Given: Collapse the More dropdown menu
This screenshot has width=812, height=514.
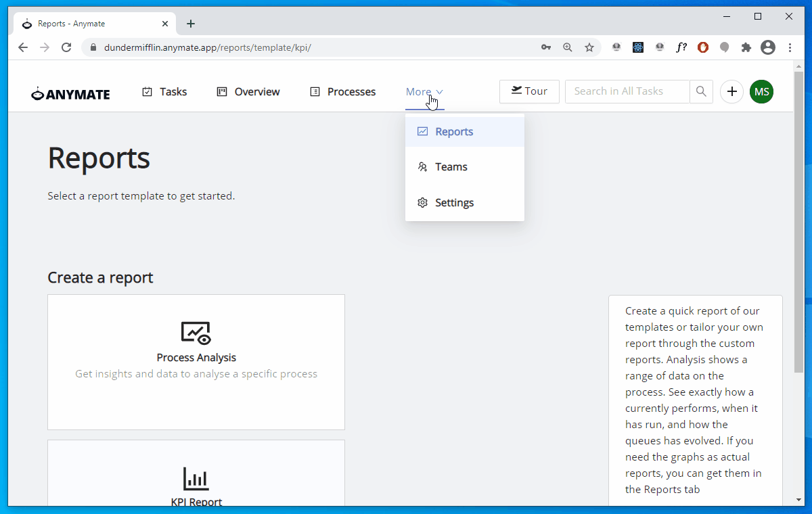Looking at the screenshot, I should 424,92.
